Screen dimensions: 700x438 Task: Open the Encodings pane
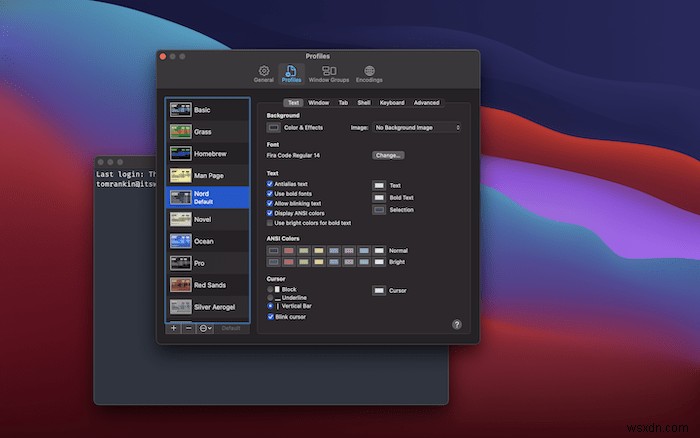pyautogui.click(x=370, y=73)
